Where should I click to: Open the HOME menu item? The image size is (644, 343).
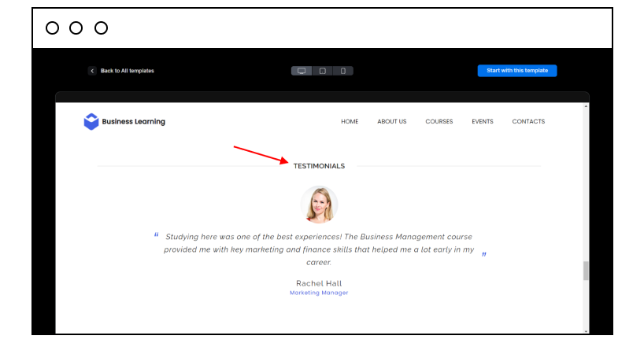(x=350, y=121)
